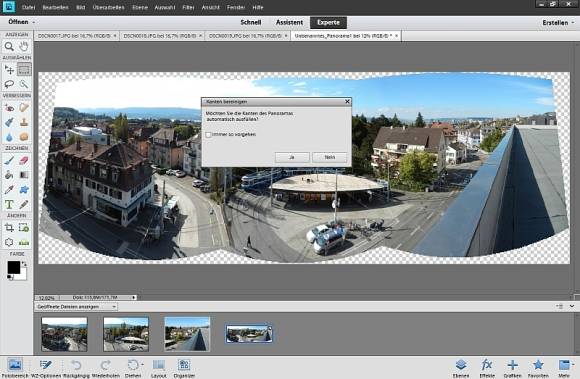This screenshot has height=379, width=580.
Task: Close the Unbenanntes_Panorama1 tab
Action: [397, 36]
